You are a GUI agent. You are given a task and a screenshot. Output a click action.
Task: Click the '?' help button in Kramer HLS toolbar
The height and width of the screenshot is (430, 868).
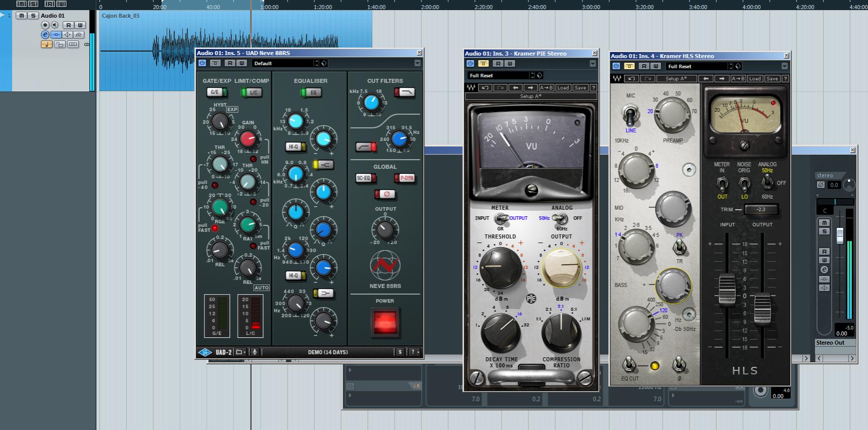coord(785,78)
